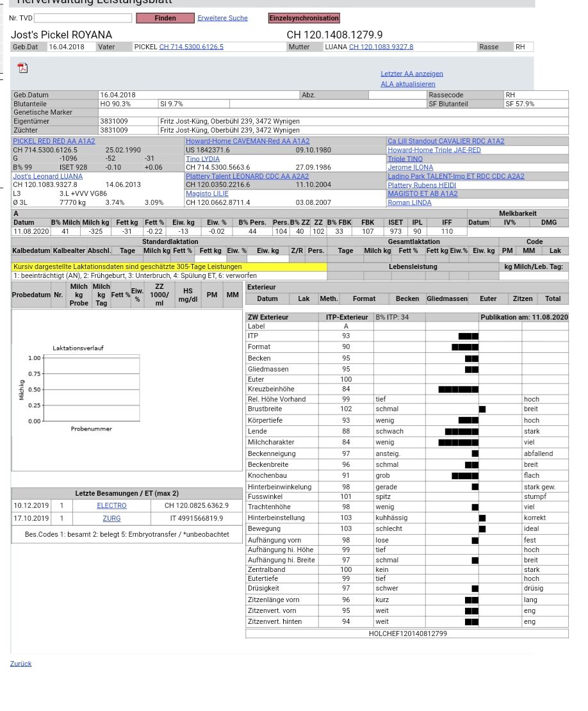
Task: Open the PDF document icon
Action: point(22,68)
